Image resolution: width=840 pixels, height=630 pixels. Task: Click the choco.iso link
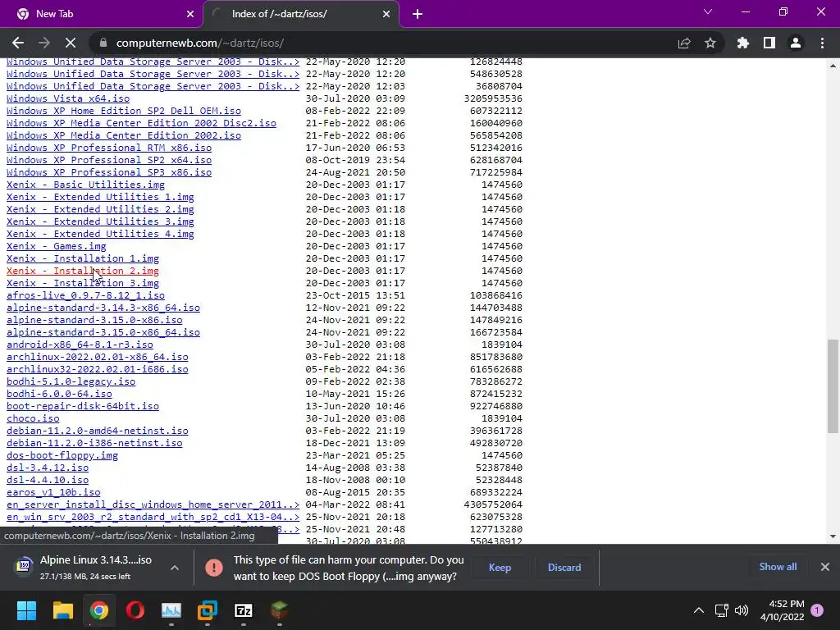point(33,419)
